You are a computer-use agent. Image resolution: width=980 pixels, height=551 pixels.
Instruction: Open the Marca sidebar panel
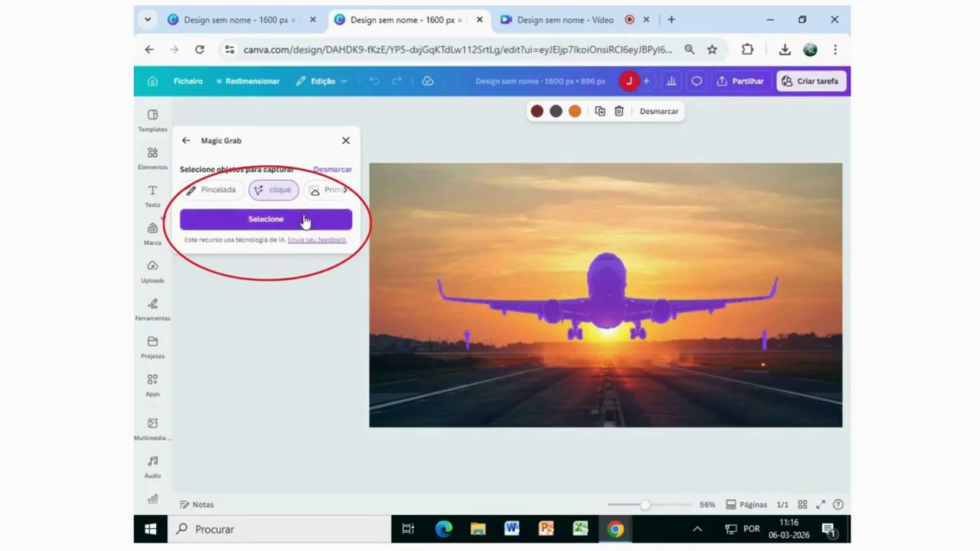152,233
